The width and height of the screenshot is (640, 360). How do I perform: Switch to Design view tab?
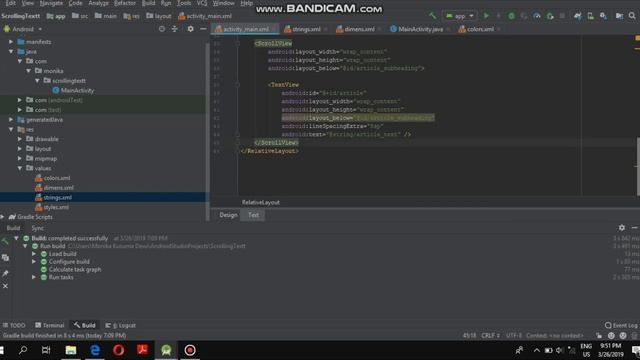[x=228, y=215]
